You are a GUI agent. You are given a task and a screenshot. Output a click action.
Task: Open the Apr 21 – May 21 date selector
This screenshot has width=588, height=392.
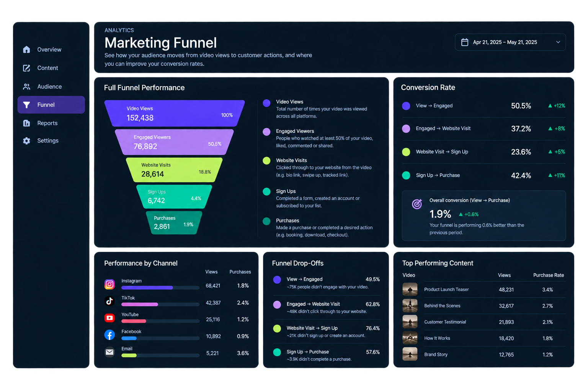pyautogui.click(x=510, y=42)
